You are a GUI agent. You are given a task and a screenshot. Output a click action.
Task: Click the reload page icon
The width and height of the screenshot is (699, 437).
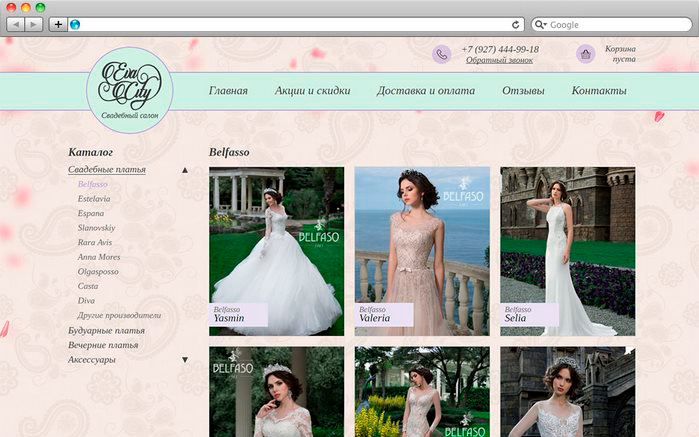515,25
